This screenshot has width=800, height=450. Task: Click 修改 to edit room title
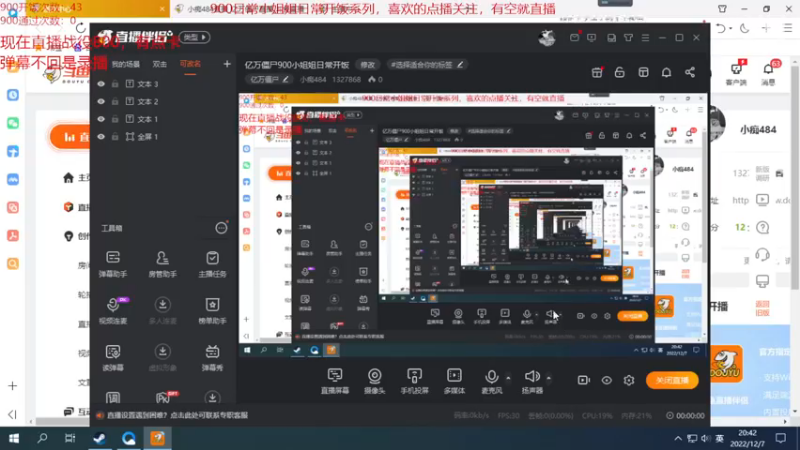pos(367,65)
